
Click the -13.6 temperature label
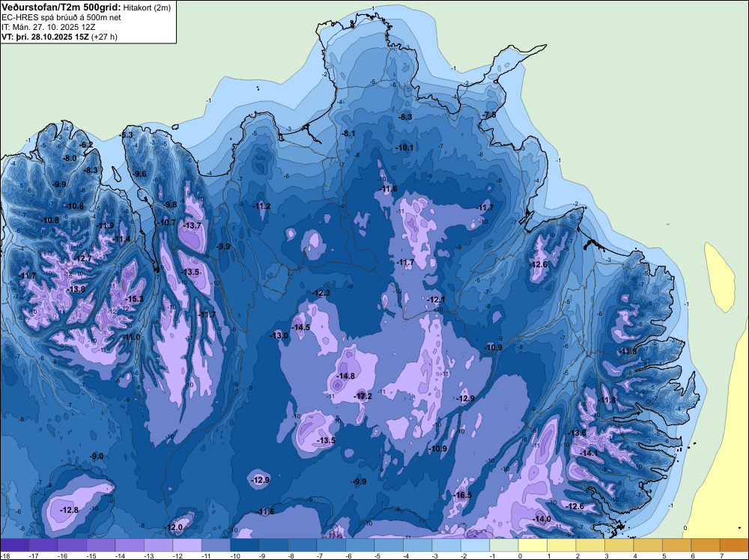577,433
